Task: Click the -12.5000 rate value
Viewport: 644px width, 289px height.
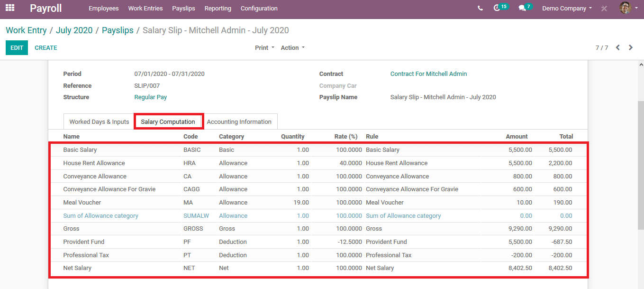Action: coord(350,242)
